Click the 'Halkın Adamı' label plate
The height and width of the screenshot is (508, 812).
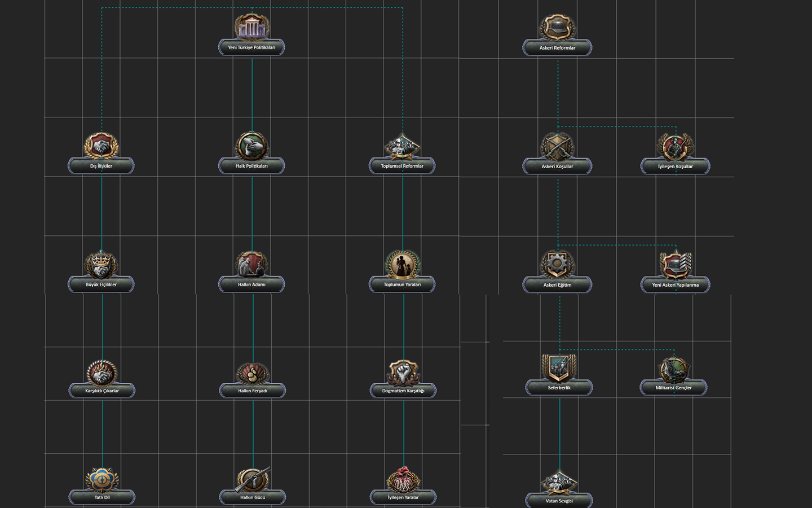[x=251, y=284]
